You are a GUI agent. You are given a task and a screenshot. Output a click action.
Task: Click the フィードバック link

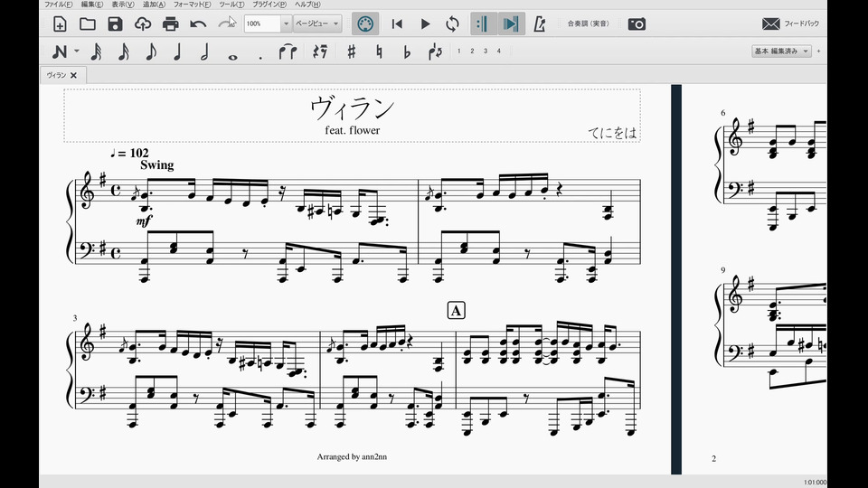click(801, 23)
